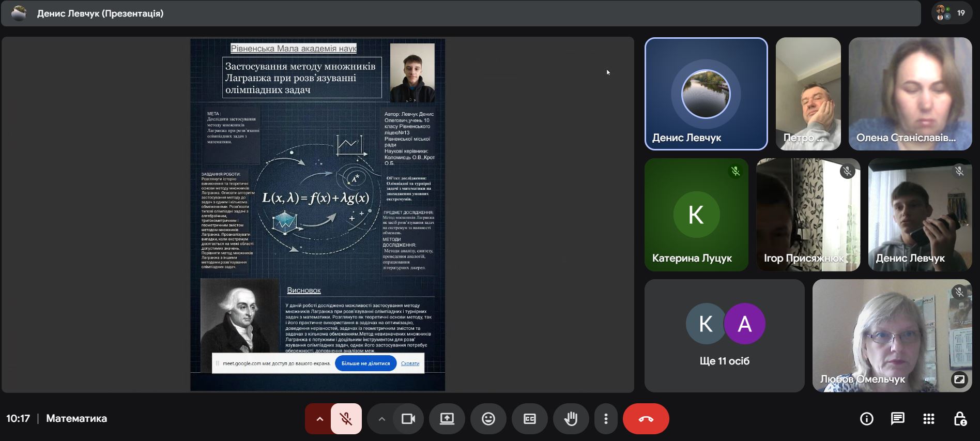Click the present screen icon
The height and width of the screenshot is (441, 980).
[447, 419]
